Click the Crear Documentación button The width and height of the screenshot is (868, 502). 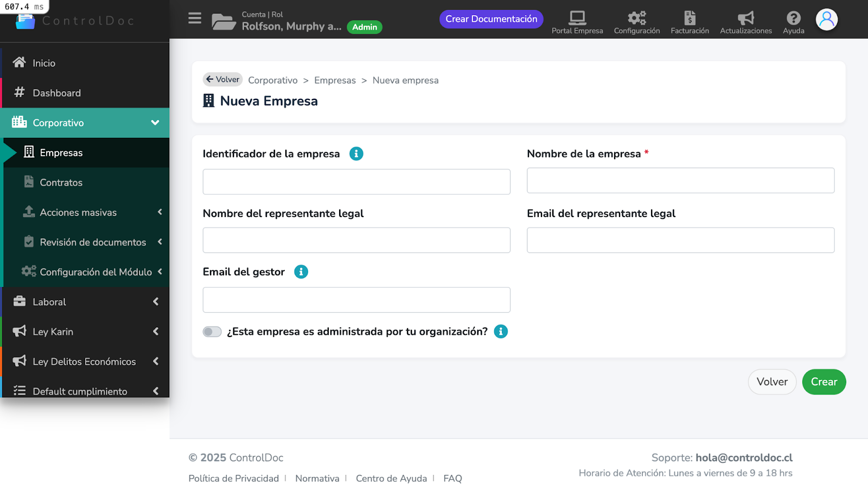(x=492, y=19)
